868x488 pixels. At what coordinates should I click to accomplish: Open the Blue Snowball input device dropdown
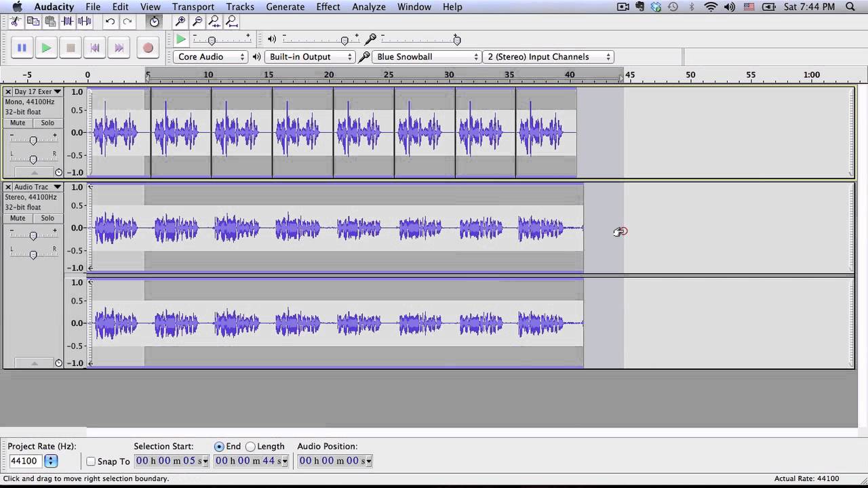pyautogui.click(x=427, y=57)
